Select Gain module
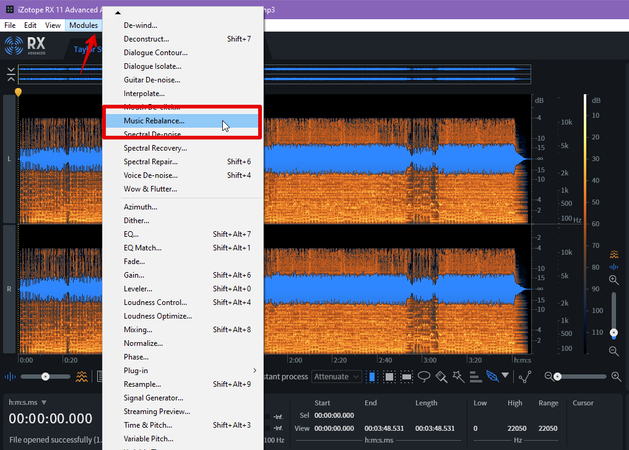629x450 pixels. pos(183,275)
